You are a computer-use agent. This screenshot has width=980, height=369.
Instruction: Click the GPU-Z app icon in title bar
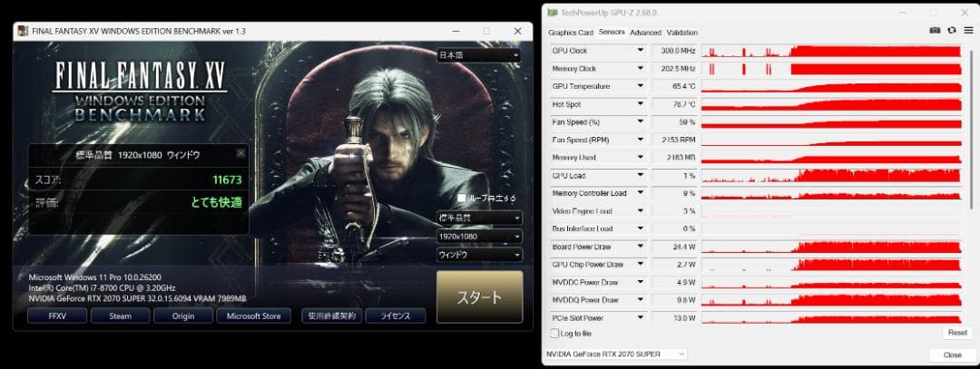pyautogui.click(x=552, y=12)
